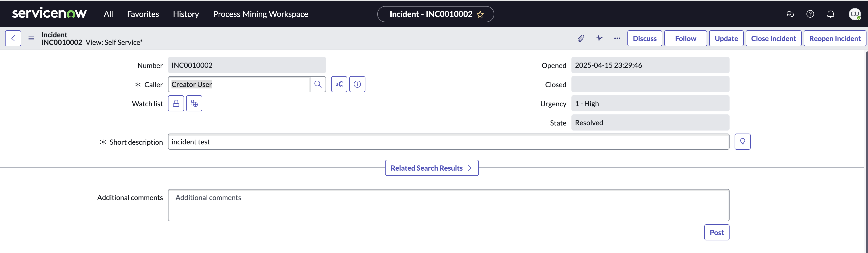The height and width of the screenshot is (253, 868).
Task: Open the form context hamburger menu
Action: [31, 38]
